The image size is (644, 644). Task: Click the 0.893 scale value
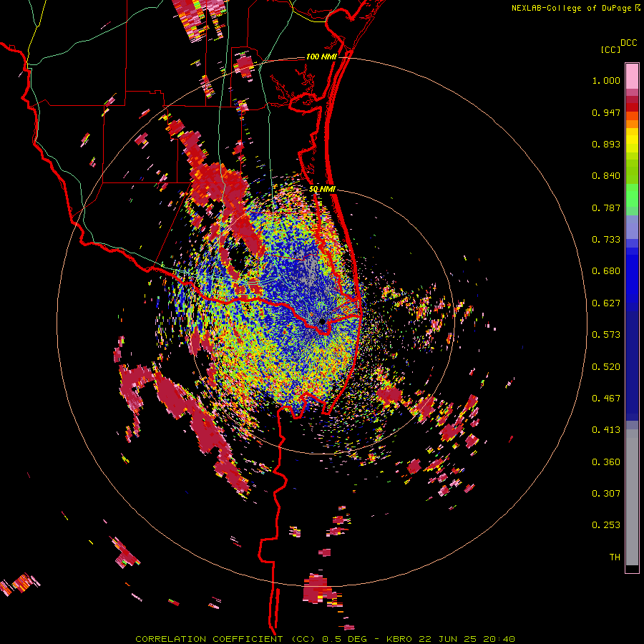606,144
